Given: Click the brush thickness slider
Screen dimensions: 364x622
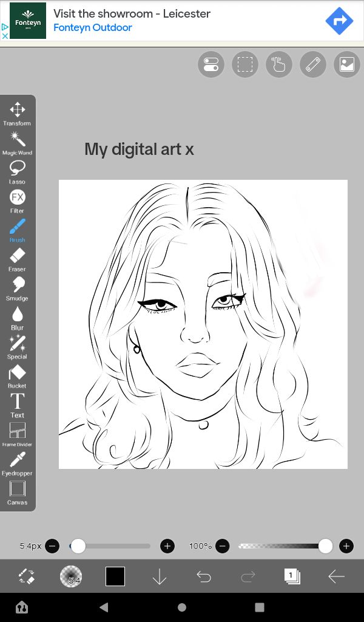Looking at the screenshot, I should tap(110, 546).
